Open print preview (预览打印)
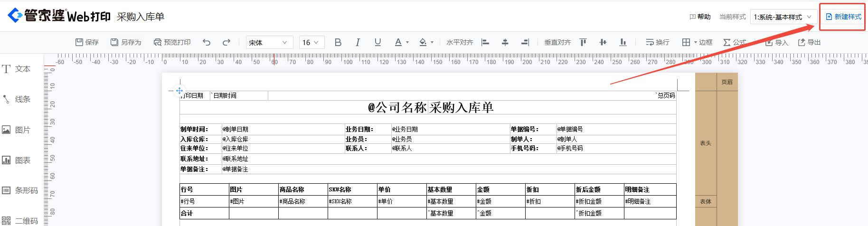Screen dimensions: 868x226 pyautogui.click(x=172, y=42)
